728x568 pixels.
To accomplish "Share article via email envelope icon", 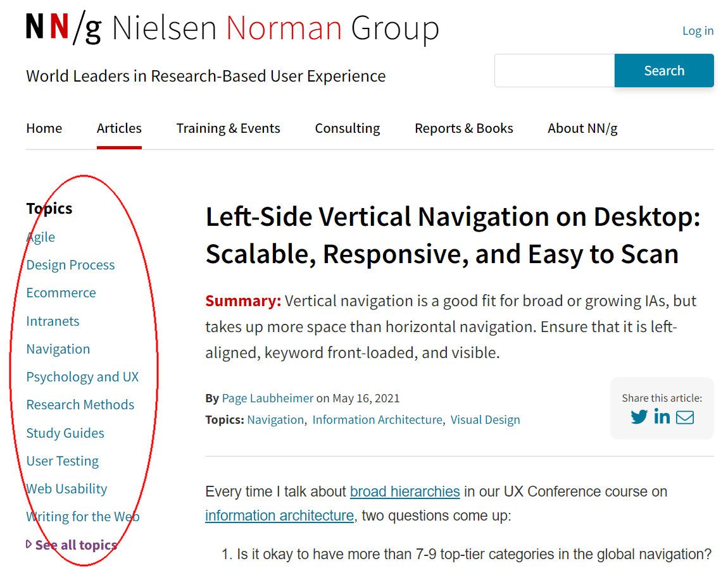I will point(685,417).
